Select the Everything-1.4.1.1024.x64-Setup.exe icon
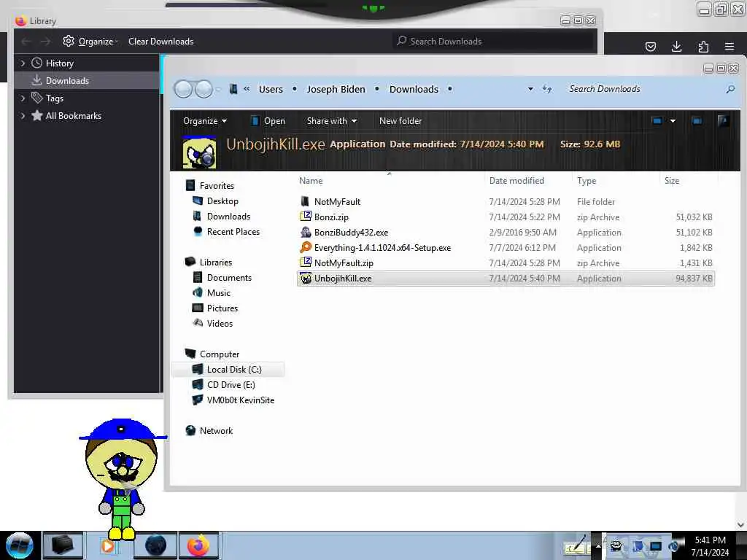Image resolution: width=747 pixels, height=560 pixels. click(306, 247)
